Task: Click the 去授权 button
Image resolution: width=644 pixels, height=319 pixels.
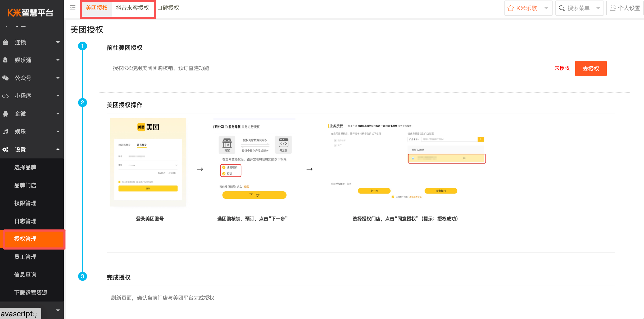Action: point(591,68)
